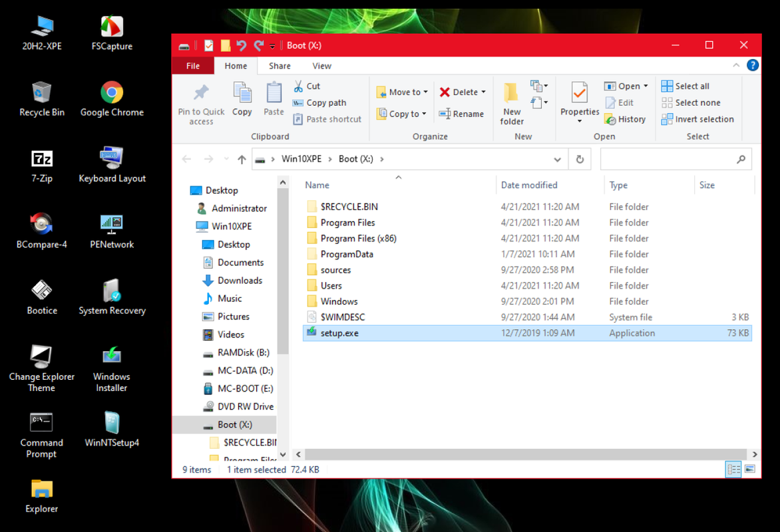Click the Properties quick access icon
The height and width of the screenshot is (532, 780).
coord(209,46)
